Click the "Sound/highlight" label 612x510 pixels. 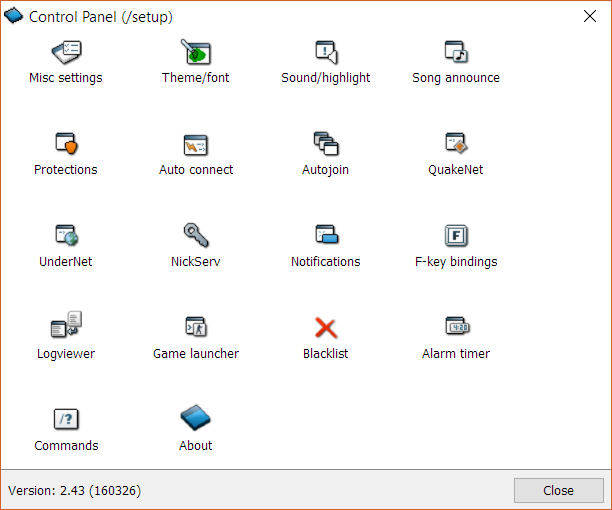tap(326, 78)
